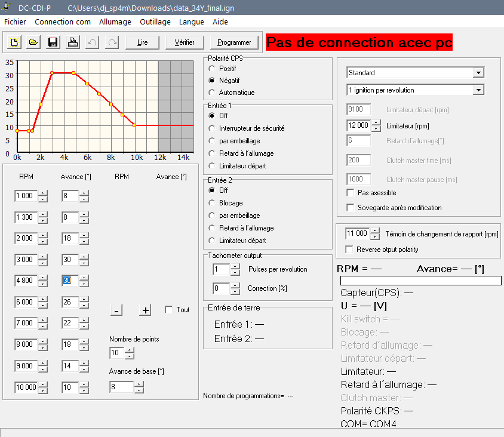Click the Programmer button
The height and width of the screenshot is (437, 504).
pyautogui.click(x=234, y=42)
